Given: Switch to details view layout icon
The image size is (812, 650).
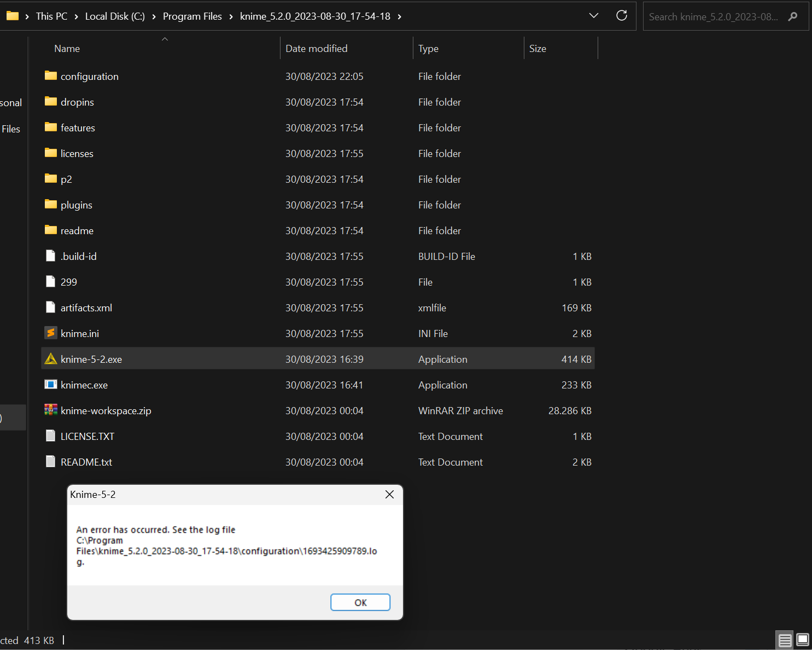Looking at the screenshot, I should [785, 640].
